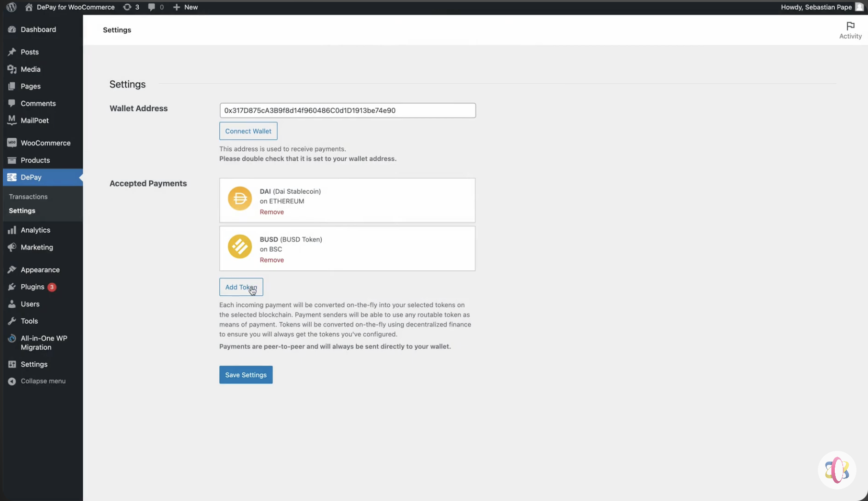Click the Marketing megaphone icon

click(x=12, y=247)
